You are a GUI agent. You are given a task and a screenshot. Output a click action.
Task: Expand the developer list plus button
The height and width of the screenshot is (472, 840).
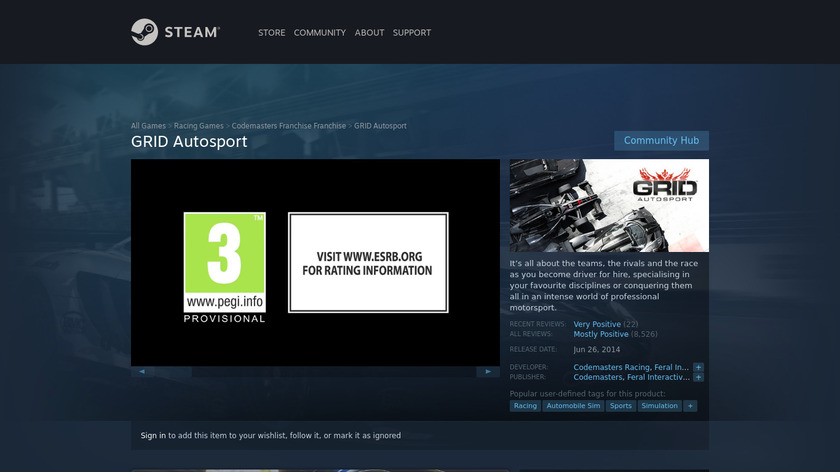[x=698, y=367]
